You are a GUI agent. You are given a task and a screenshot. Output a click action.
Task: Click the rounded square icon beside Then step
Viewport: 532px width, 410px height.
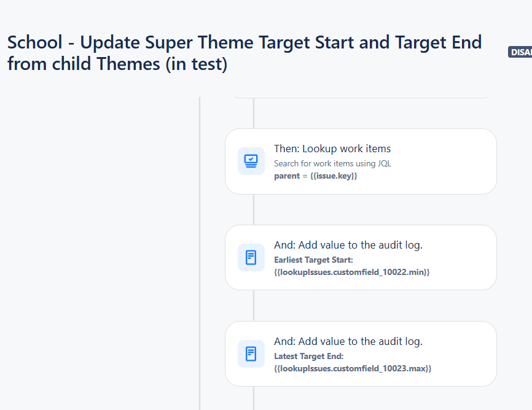251,161
